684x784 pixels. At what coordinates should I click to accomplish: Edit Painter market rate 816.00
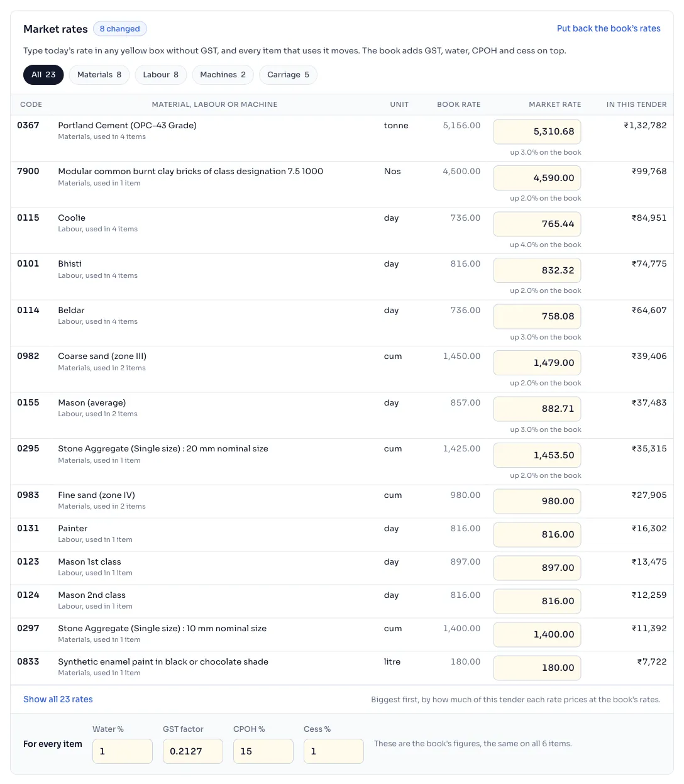[x=537, y=534]
